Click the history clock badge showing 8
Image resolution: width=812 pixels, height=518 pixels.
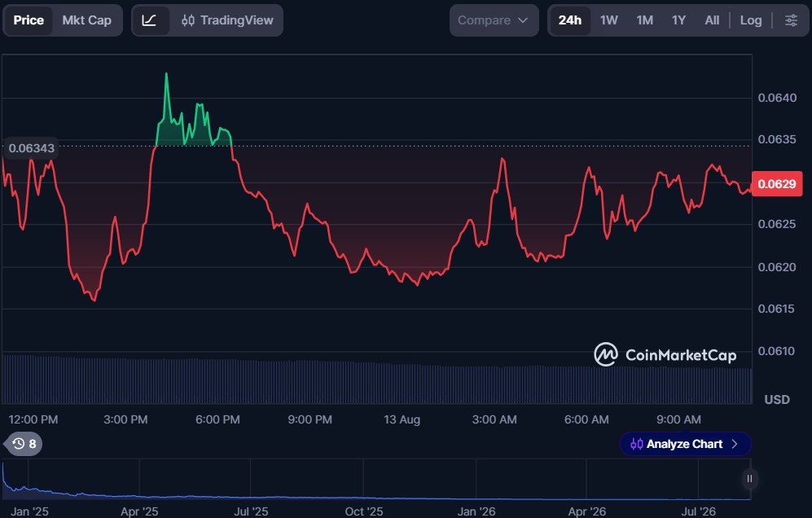pyautogui.click(x=24, y=444)
